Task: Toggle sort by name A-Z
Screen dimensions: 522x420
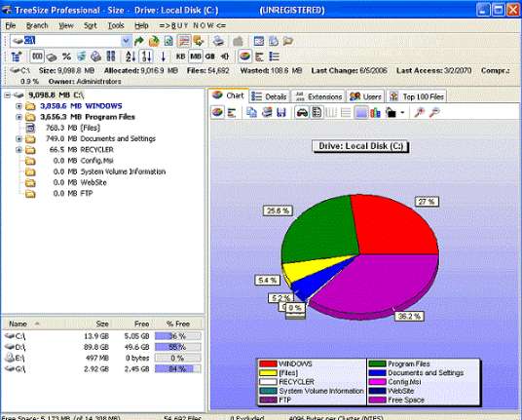Action: [x=130, y=57]
